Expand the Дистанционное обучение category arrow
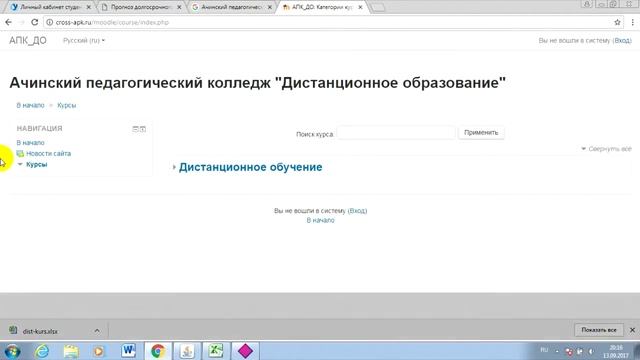 point(174,167)
